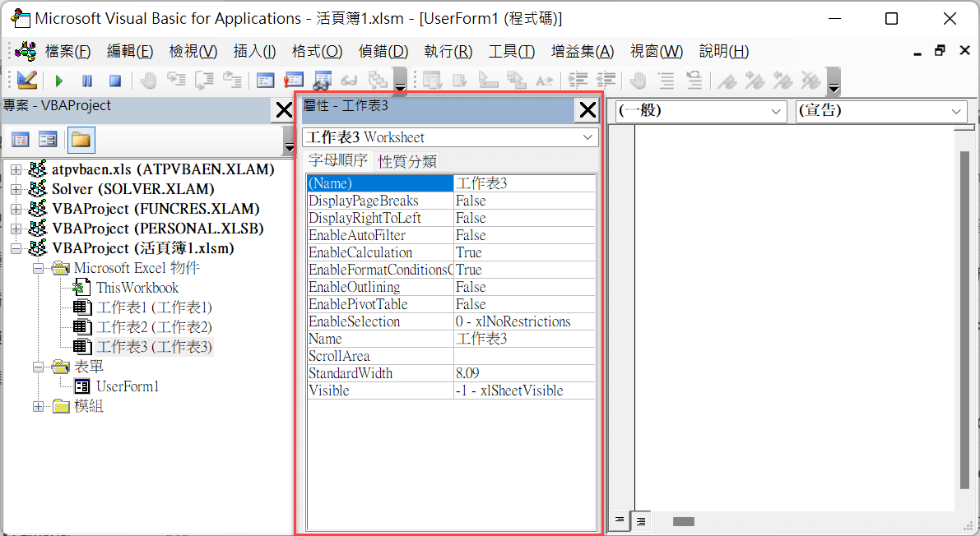Toggle Folders view in project pane
This screenshot has height=536, width=980.
click(81, 140)
